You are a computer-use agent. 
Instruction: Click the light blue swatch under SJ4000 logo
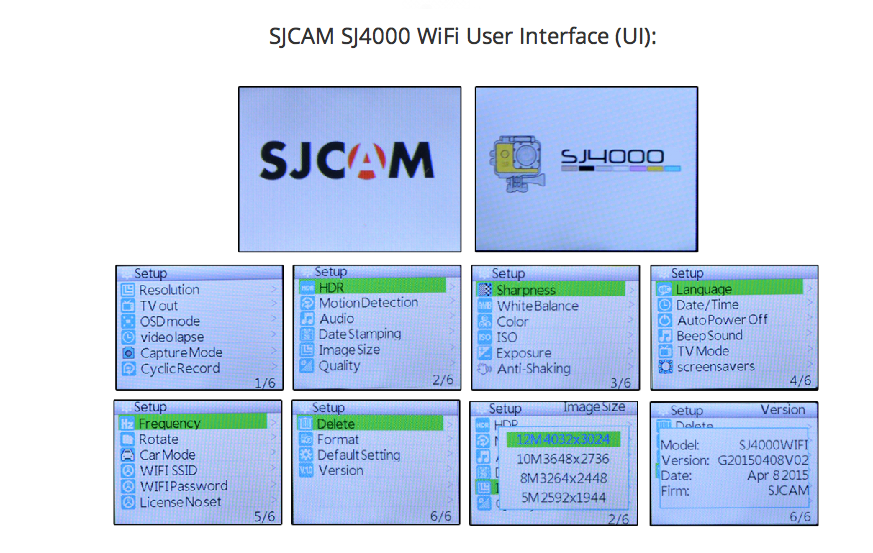click(x=672, y=168)
